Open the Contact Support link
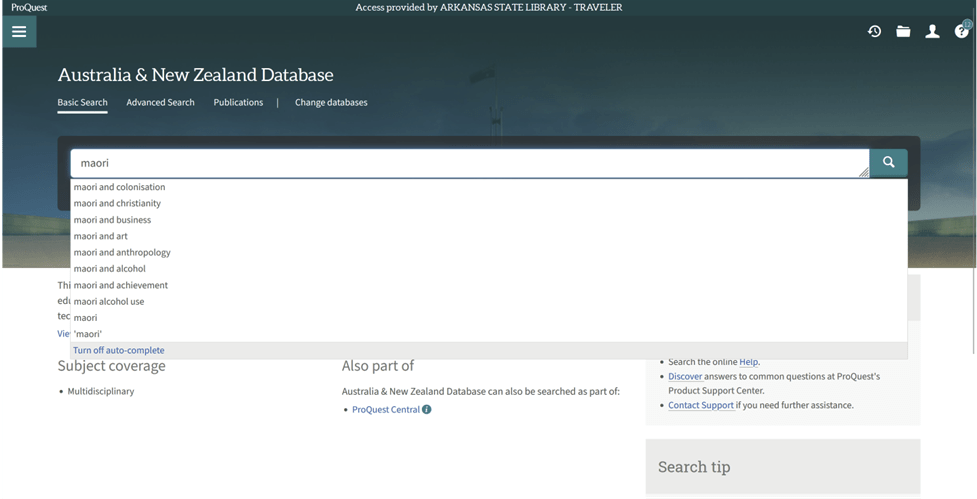977x499 pixels. [700, 405]
